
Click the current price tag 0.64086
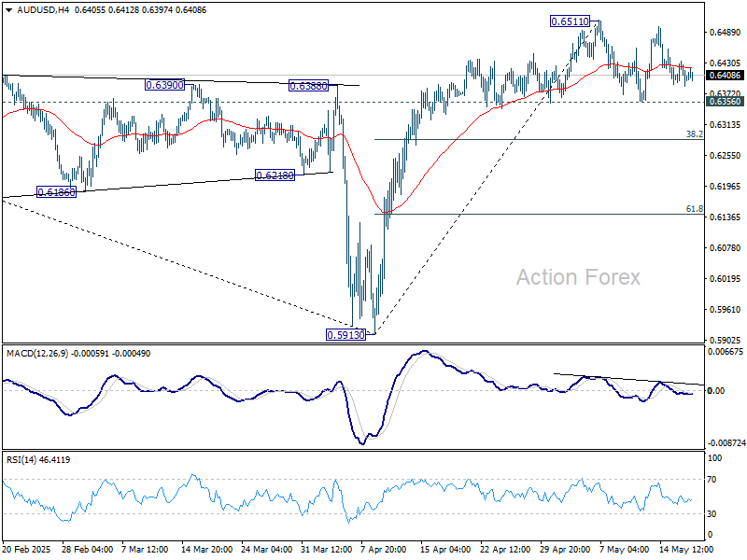726,76
